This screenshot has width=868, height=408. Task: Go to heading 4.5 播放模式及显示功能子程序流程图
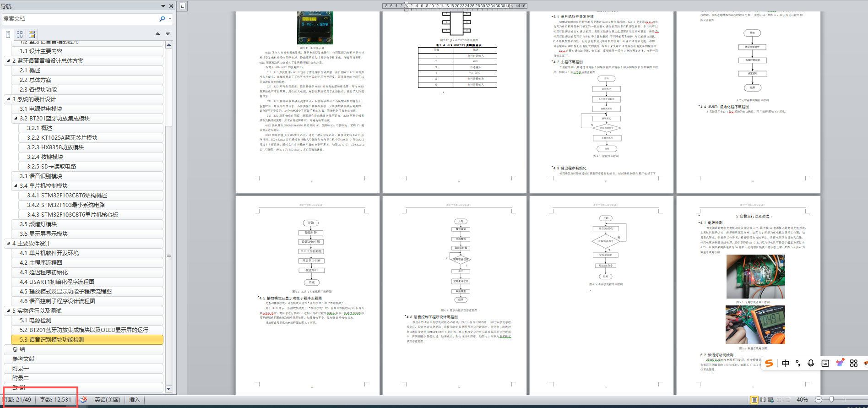[87, 291]
